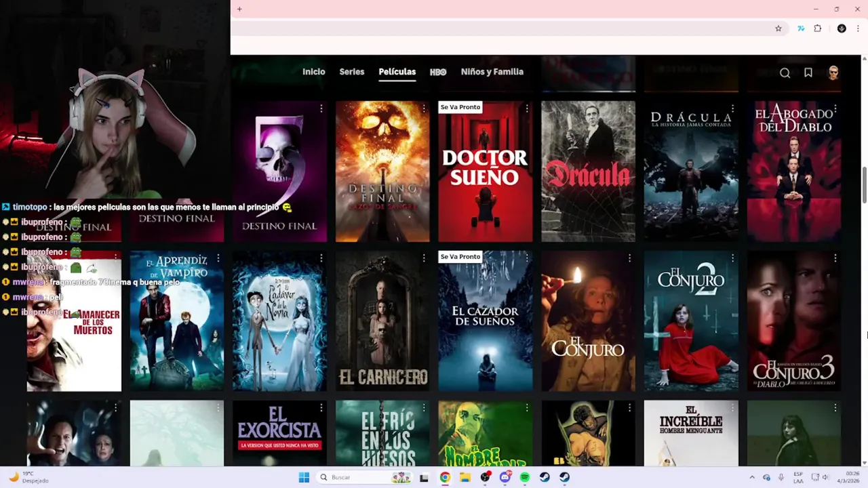This screenshot has height=488, width=868.
Task: Open the HBO section tab
Action: click(x=438, y=72)
